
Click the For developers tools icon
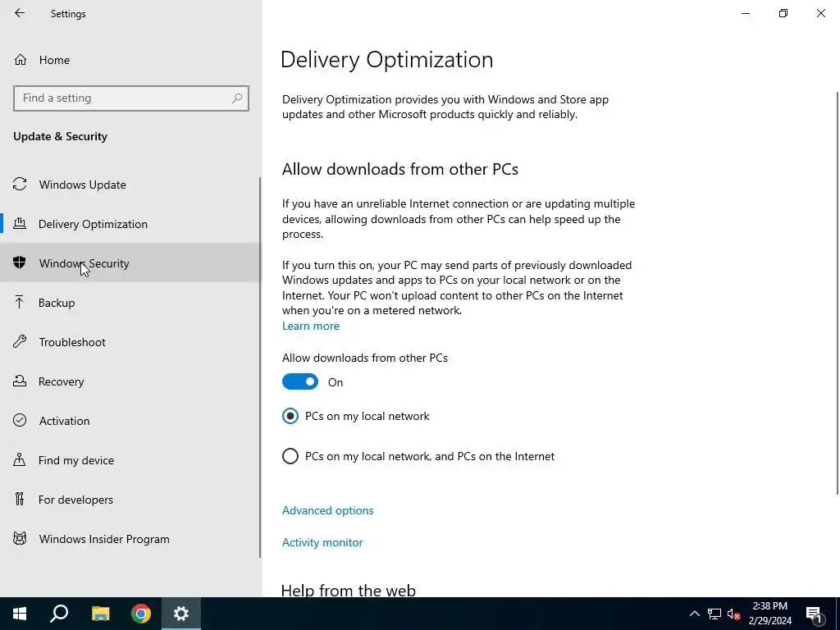(20, 500)
